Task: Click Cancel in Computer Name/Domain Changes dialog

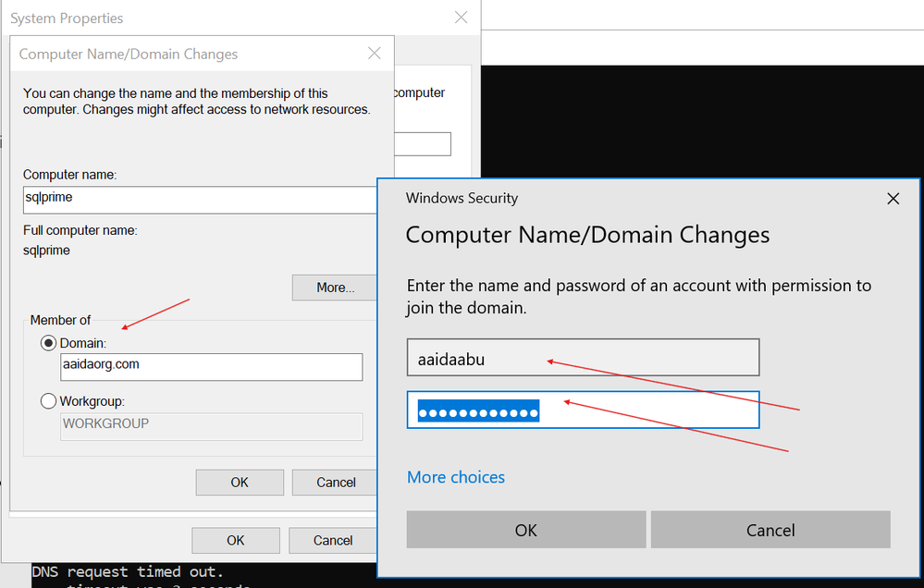Action: 335,483
